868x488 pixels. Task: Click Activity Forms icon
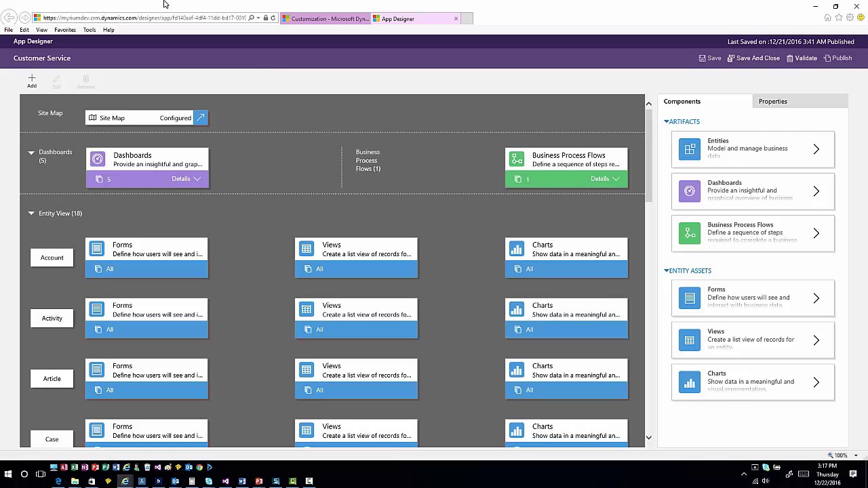[97, 310]
